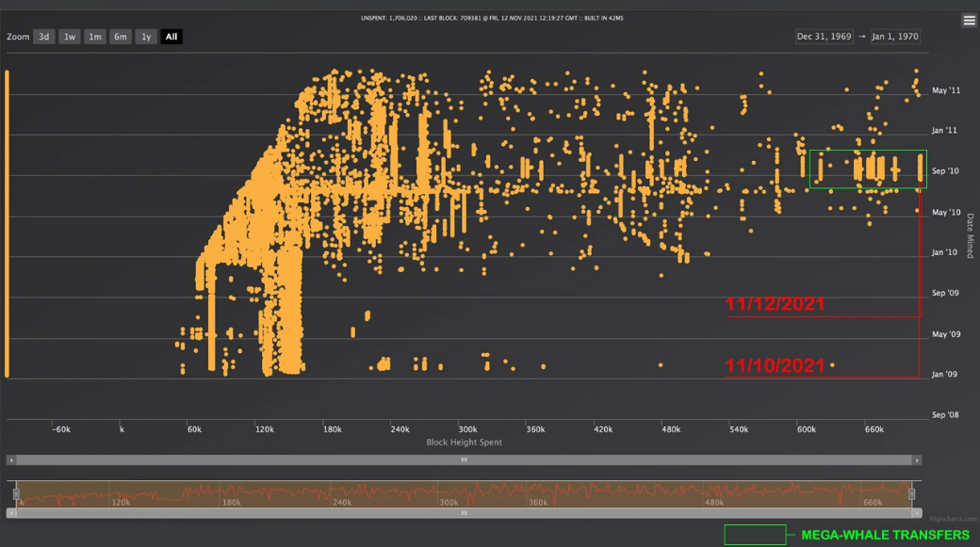Select the 3d zoom range
Viewport: 980px width, 547px height.
coord(43,37)
